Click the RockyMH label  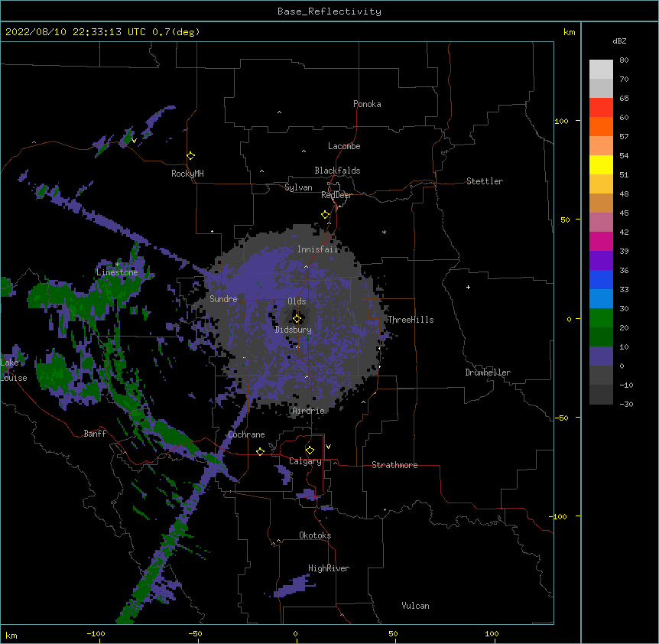[x=187, y=174]
